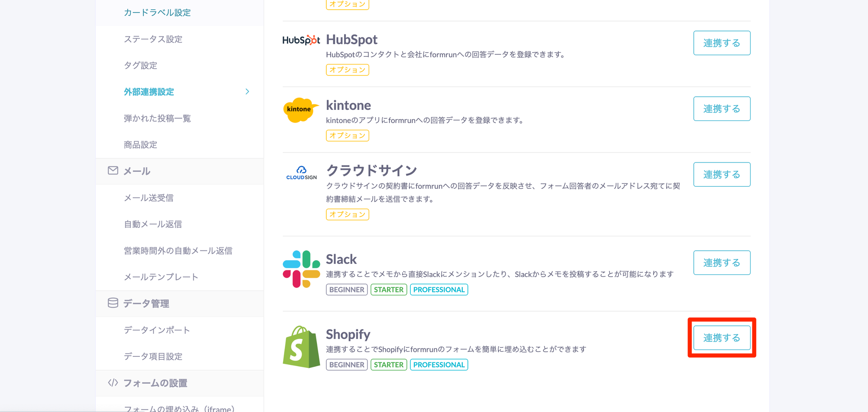Viewport: 868px width, 412px height.
Task: Click the kintone cloud logo
Action: (x=300, y=109)
